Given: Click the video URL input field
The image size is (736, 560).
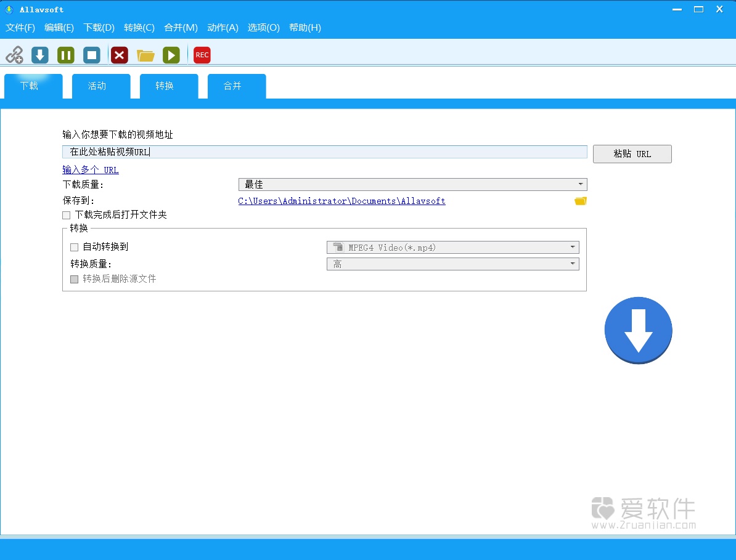Looking at the screenshot, I should [x=325, y=152].
